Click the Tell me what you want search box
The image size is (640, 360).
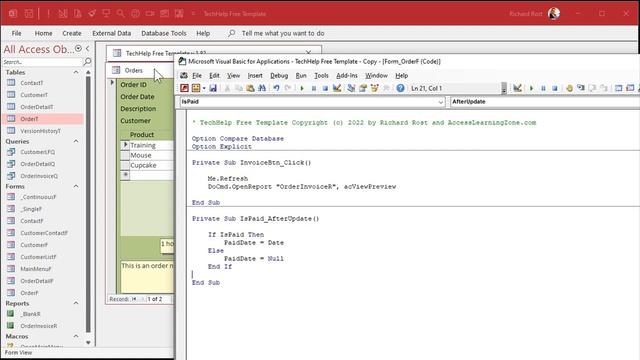click(283, 33)
